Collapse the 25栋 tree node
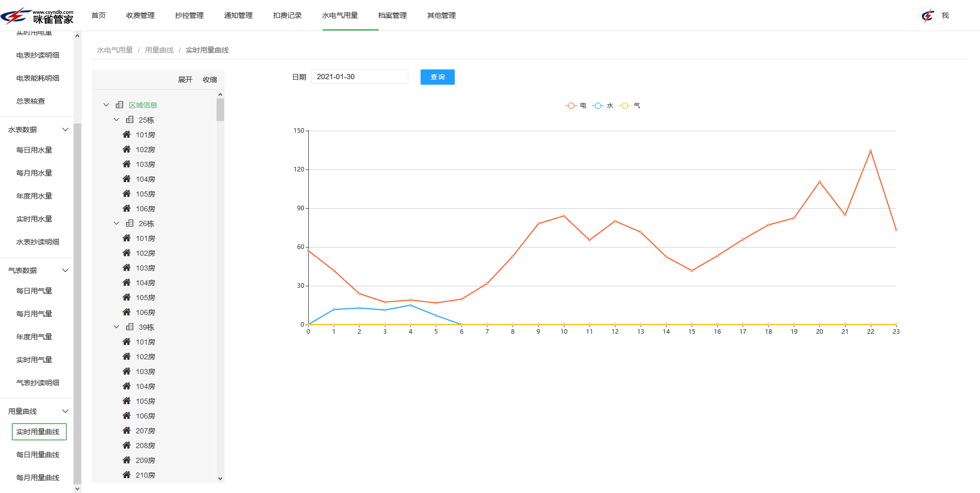This screenshot has height=493, width=980. click(116, 119)
